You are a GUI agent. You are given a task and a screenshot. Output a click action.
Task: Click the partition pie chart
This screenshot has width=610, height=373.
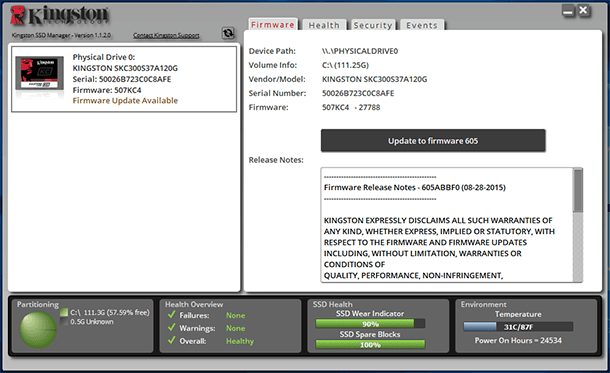[x=38, y=330]
